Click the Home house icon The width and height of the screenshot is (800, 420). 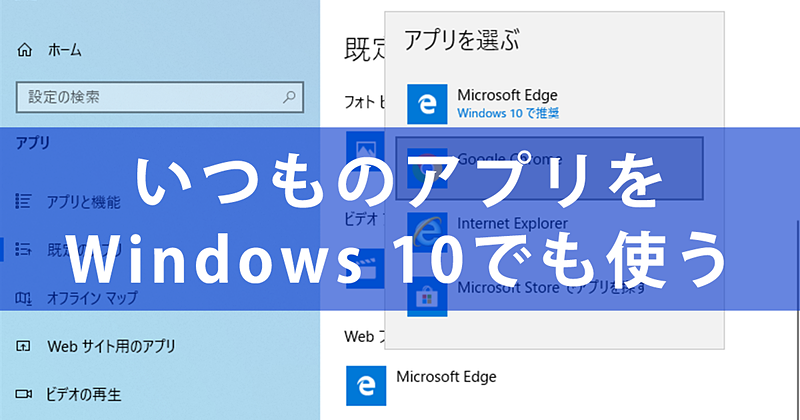coord(25,49)
